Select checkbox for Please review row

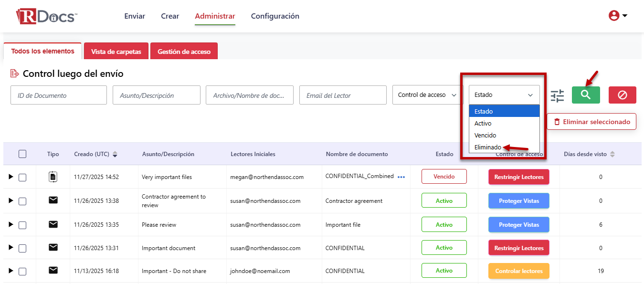click(x=22, y=225)
